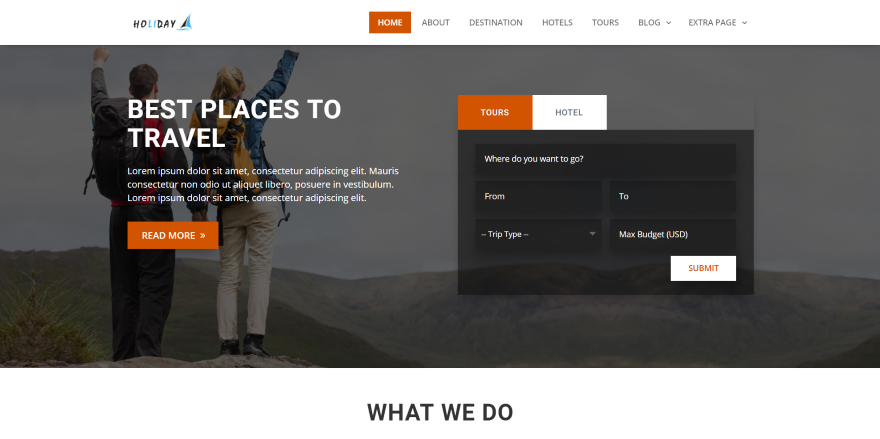Expand the Extra Page dropdown menu
Image resolution: width=880 pixels, height=439 pixels.
(x=718, y=22)
